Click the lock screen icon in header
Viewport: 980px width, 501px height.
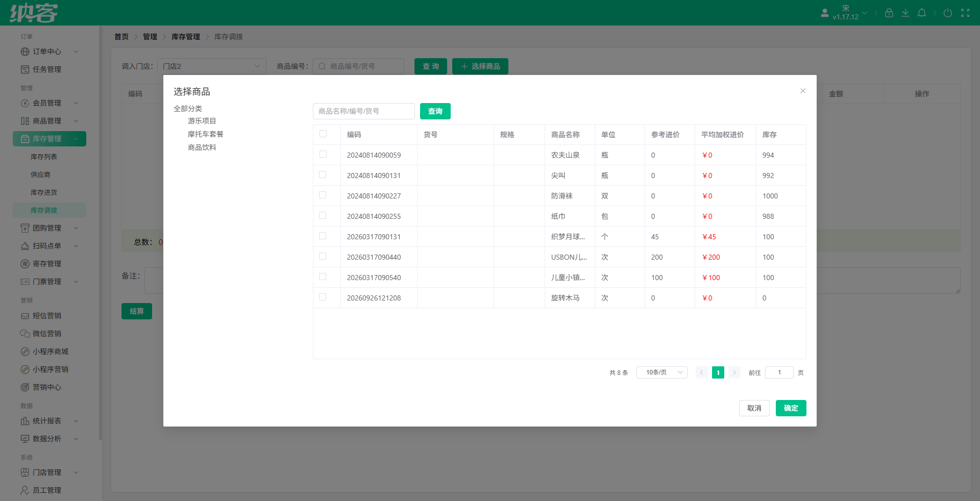click(x=889, y=13)
